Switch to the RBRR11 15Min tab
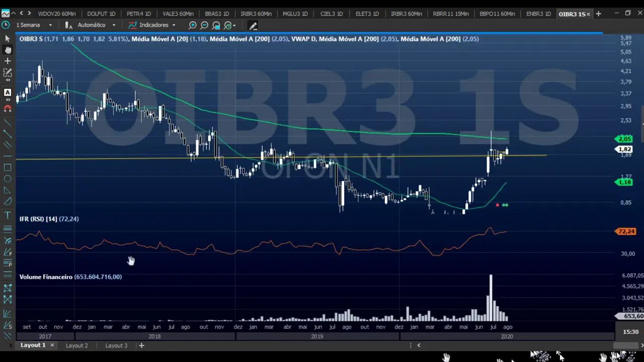644x362 pixels. click(451, 14)
